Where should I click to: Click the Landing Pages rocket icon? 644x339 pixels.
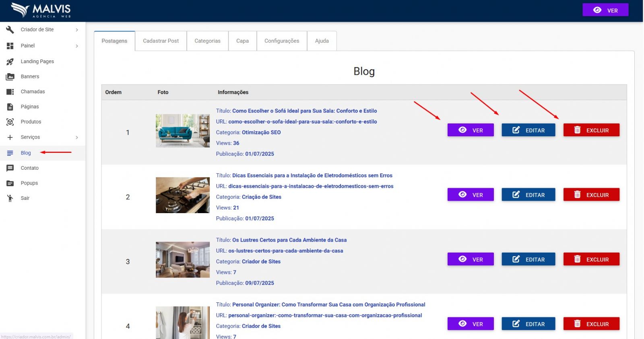click(x=10, y=62)
